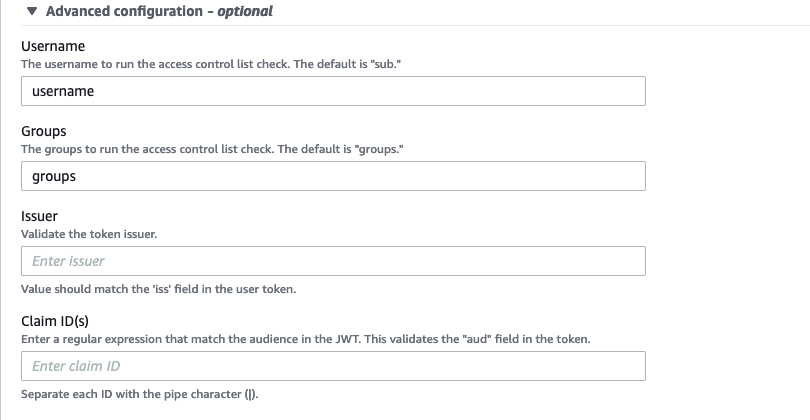Viewport: 810px width, 420px height.
Task: Collapse the Advanced configuration section triangle
Action: (34, 12)
